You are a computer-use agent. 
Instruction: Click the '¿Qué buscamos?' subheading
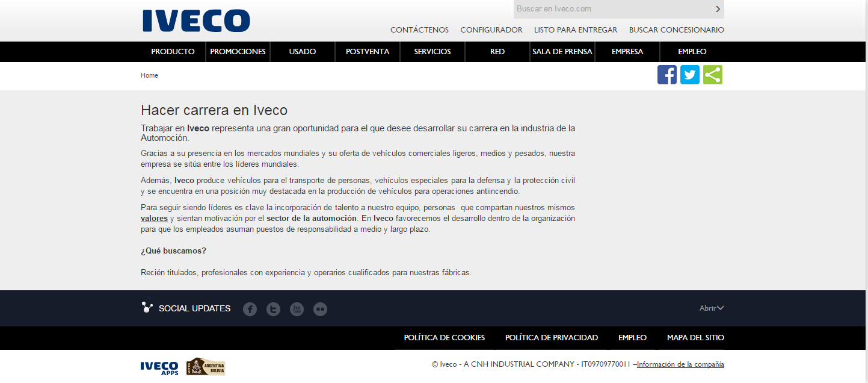point(173,251)
